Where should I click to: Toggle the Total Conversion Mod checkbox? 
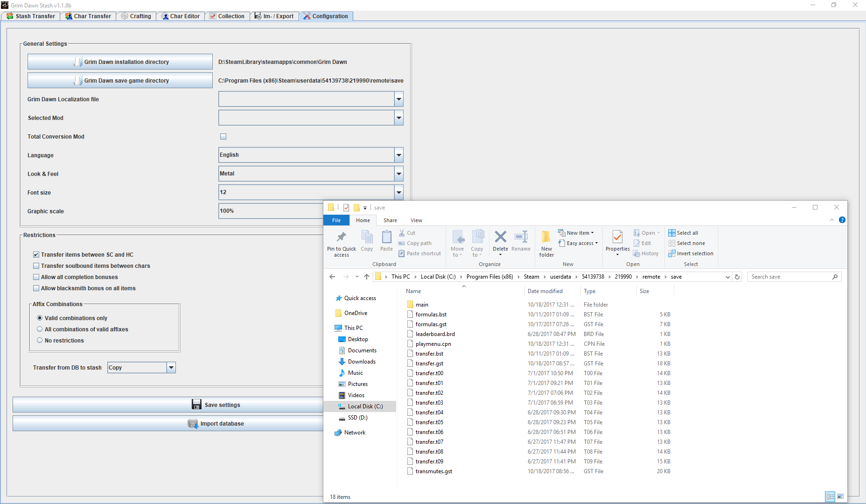point(223,136)
